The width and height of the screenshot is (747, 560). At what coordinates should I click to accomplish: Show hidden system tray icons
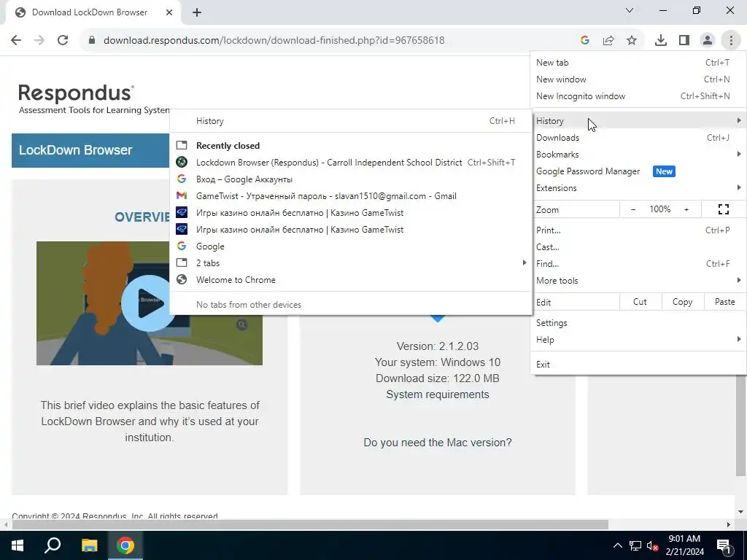pyautogui.click(x=617, y=545)
